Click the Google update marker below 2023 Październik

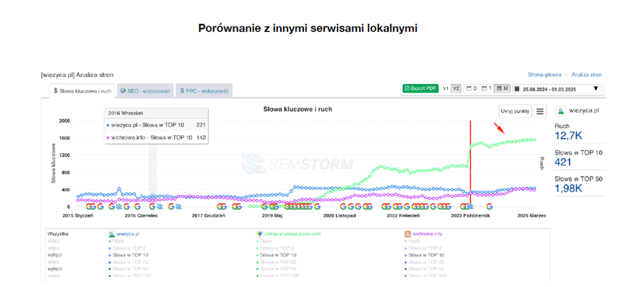tap(467, 207)
